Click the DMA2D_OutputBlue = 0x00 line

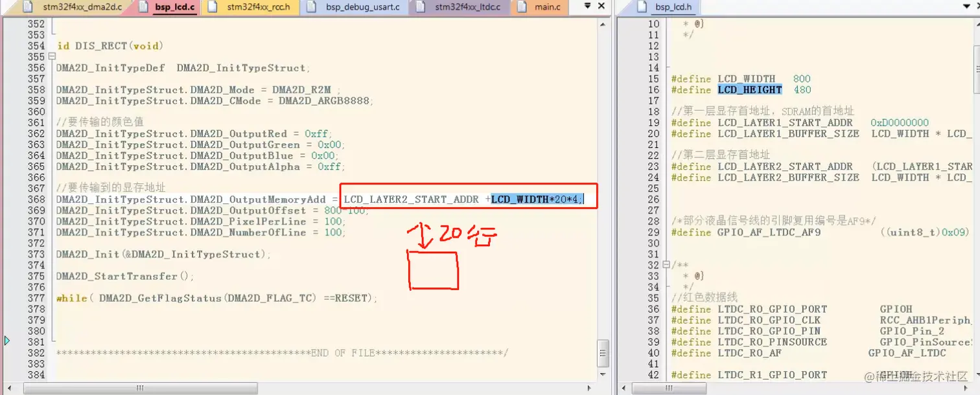197,156
